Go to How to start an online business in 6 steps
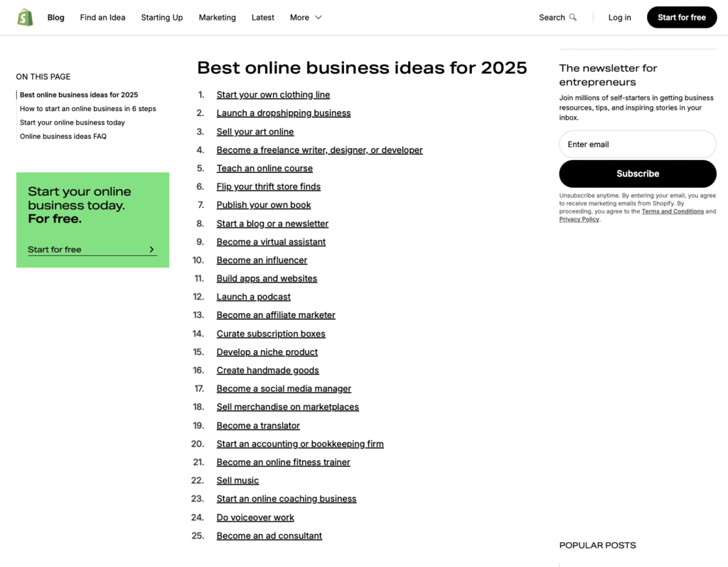 click(x=87, y=109)
